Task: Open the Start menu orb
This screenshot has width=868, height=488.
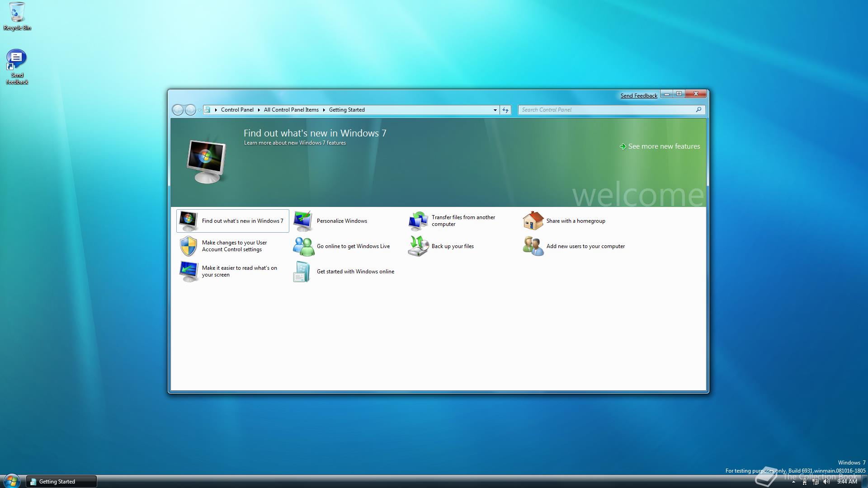Action: click(12, 481)
